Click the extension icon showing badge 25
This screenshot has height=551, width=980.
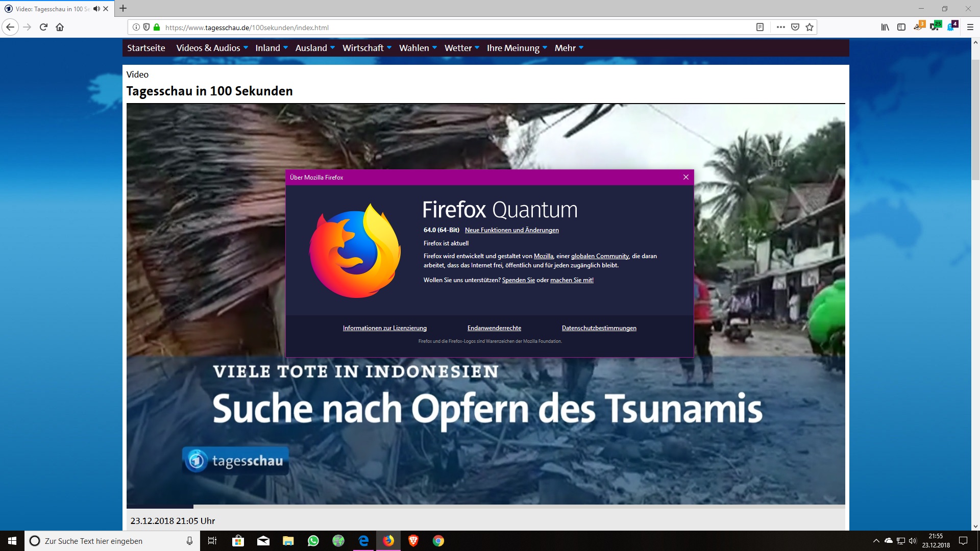tap(935, 27)
